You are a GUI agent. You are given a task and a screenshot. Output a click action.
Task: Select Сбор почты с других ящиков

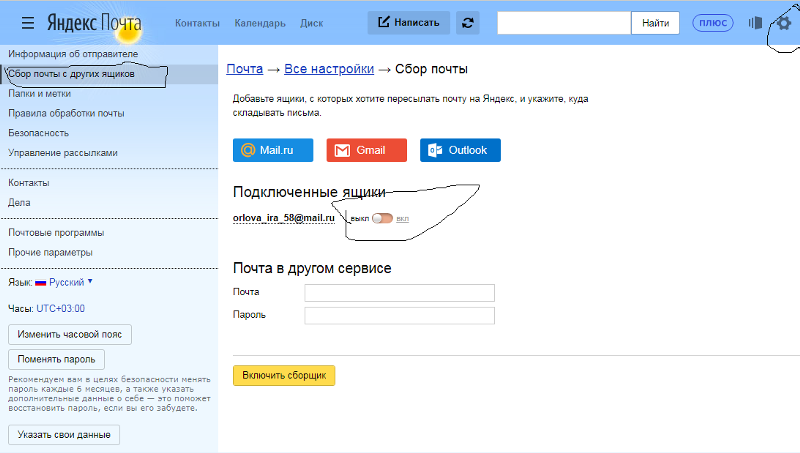point(71,74)
